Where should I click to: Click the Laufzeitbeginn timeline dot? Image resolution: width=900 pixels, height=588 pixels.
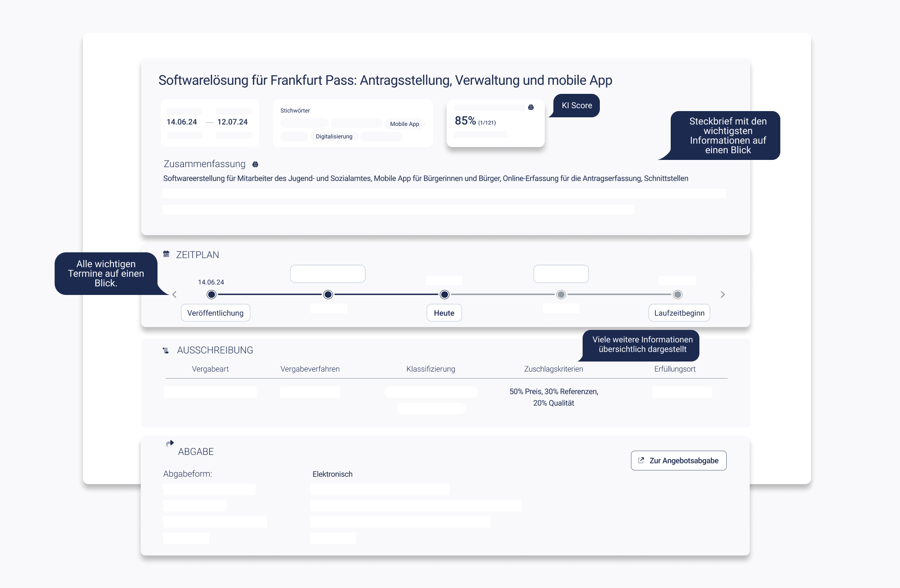click(x=677, y=294)
